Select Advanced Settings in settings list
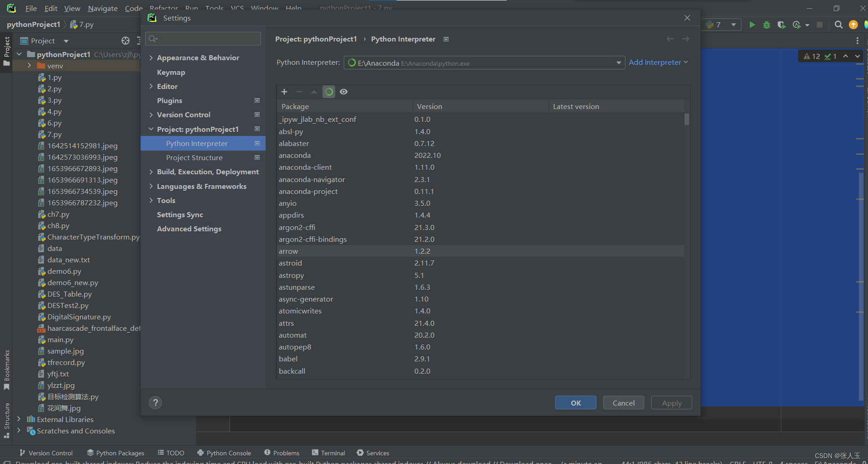 click(189, 229)
